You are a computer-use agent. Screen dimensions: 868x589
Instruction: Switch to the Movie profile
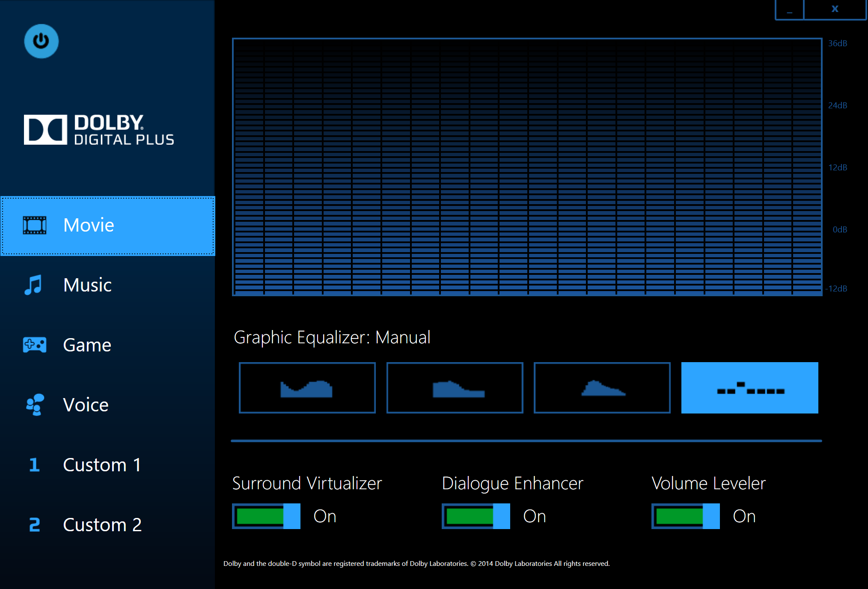108,226
